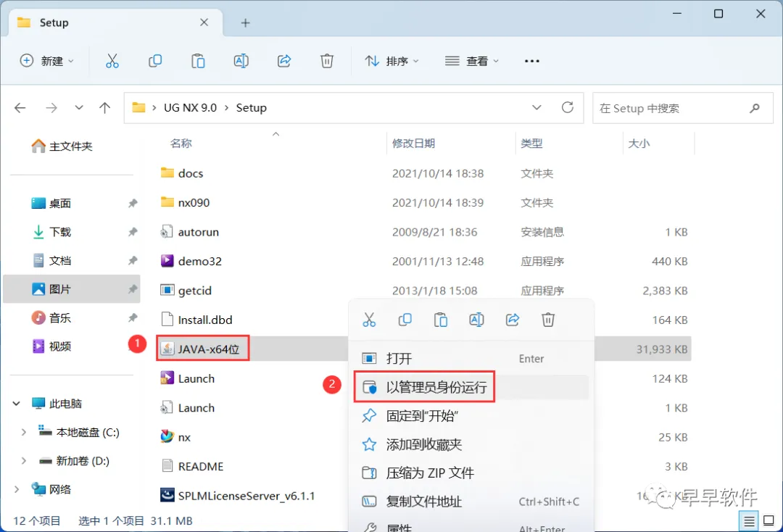Expand 本地磁盘 (C:) tree node
Image resolution: width=783 pixels, height=532 pixels.
click(x=23, y=432)
